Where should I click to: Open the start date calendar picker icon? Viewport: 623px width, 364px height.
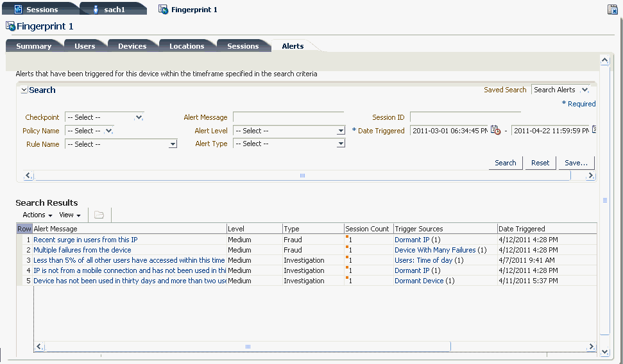(495, 130)
